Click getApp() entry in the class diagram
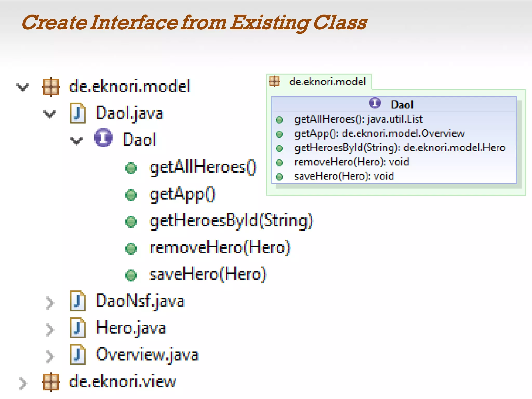 pyautogui.click(x=379, y=134)
